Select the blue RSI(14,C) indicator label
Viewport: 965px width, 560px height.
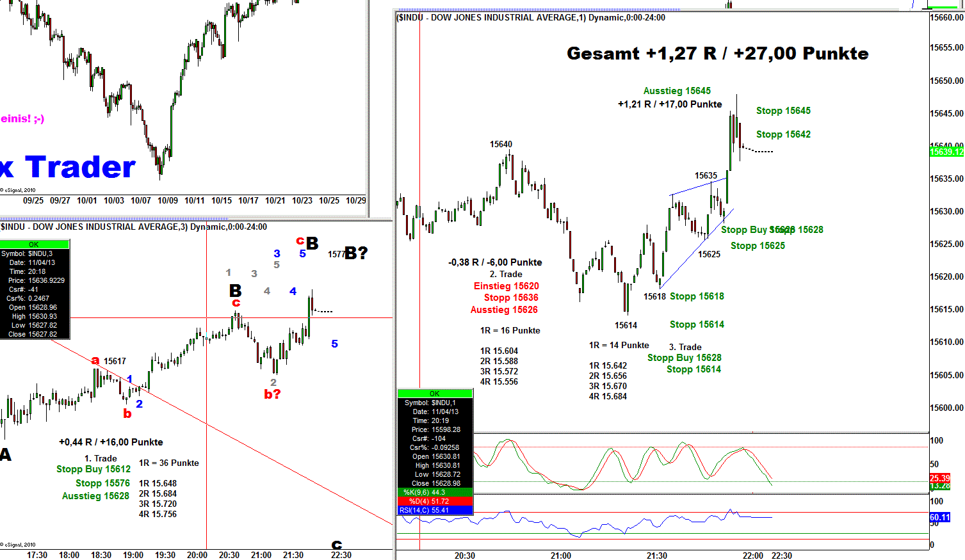(435, 510)
